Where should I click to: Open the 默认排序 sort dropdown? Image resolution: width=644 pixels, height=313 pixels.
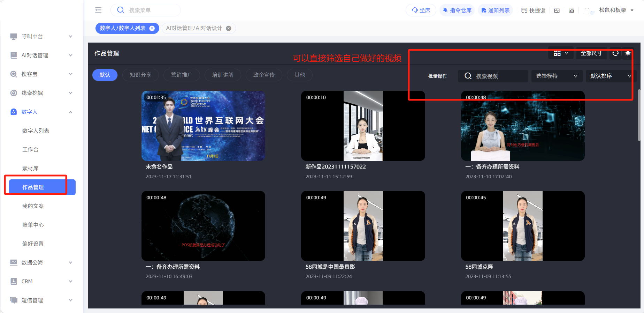pyautogui.click(x=611, y=76)
